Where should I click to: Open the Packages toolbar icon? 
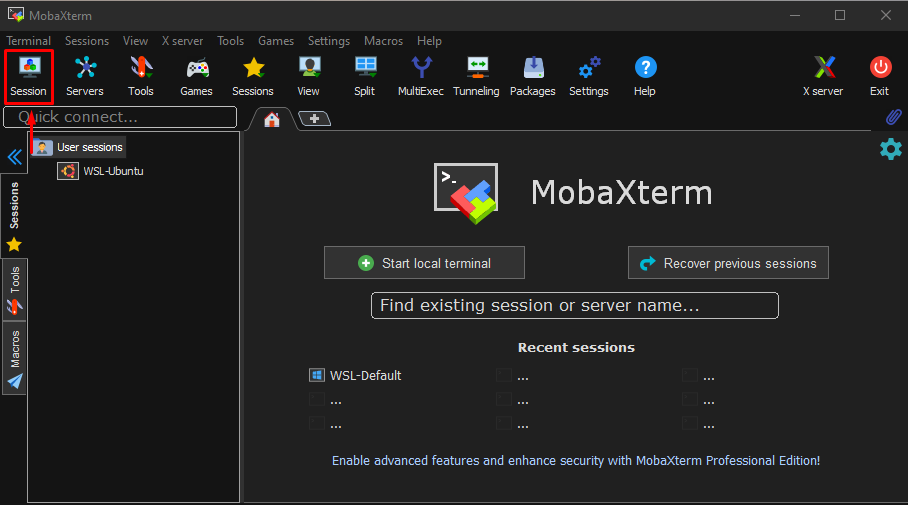532,76
